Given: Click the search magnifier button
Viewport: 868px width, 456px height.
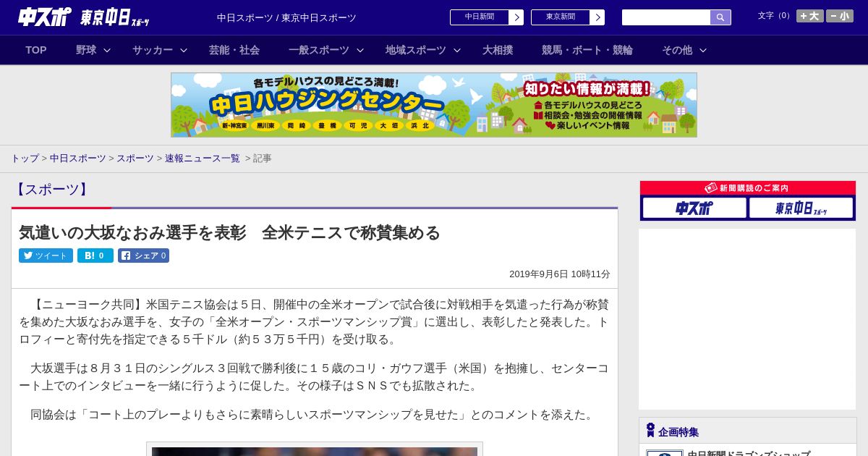Looking at the screenshot, I should click(x=720, y=17).
